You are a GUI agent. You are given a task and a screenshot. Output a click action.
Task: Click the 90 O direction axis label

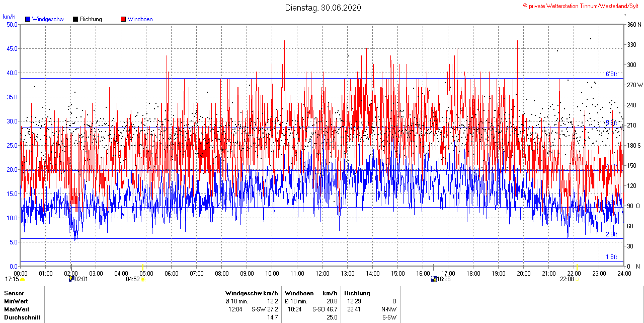tap(633, 206)
